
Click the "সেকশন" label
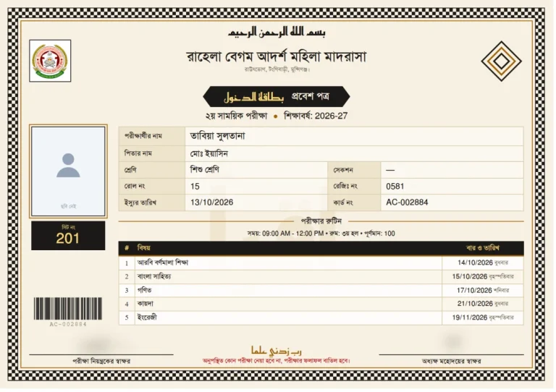pos(343,171)
